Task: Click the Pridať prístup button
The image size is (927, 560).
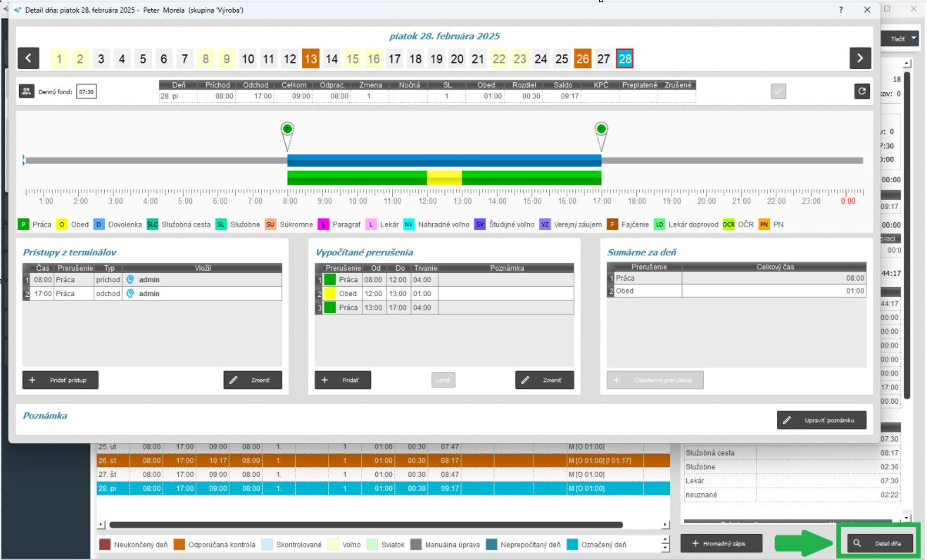Action: [x=60, y=380]
